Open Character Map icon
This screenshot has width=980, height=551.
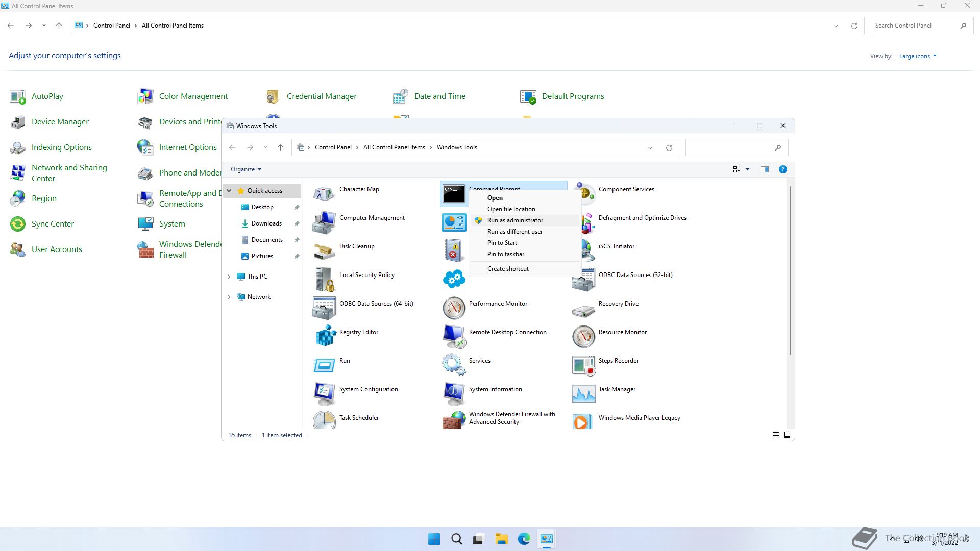coord(324,194)
